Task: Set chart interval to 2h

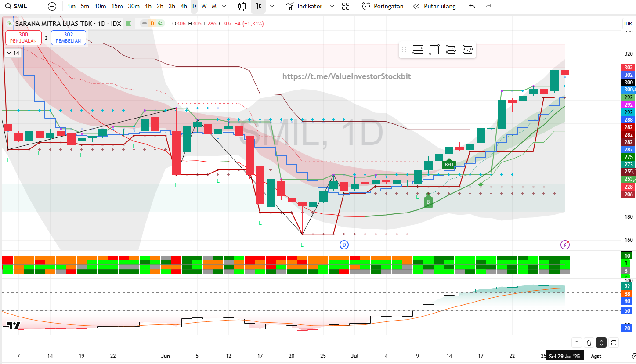Action: point(160,6)
